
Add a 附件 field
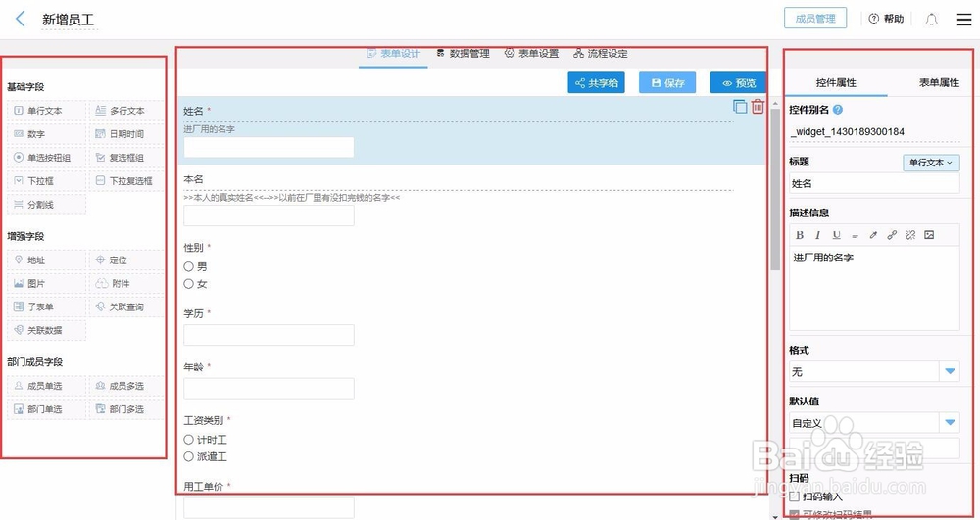pyautogui.click(x=126, y=283)
